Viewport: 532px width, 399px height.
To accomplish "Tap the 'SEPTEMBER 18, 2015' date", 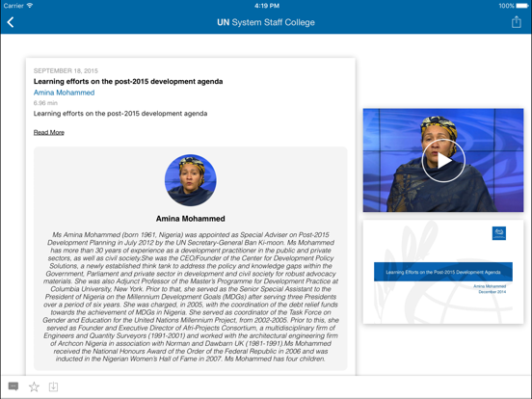I will [66, 71].
